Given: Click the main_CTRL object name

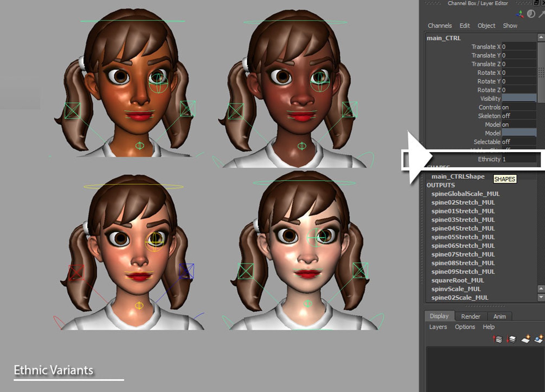Looking at the screenshot, I should (x=443, y=38).
